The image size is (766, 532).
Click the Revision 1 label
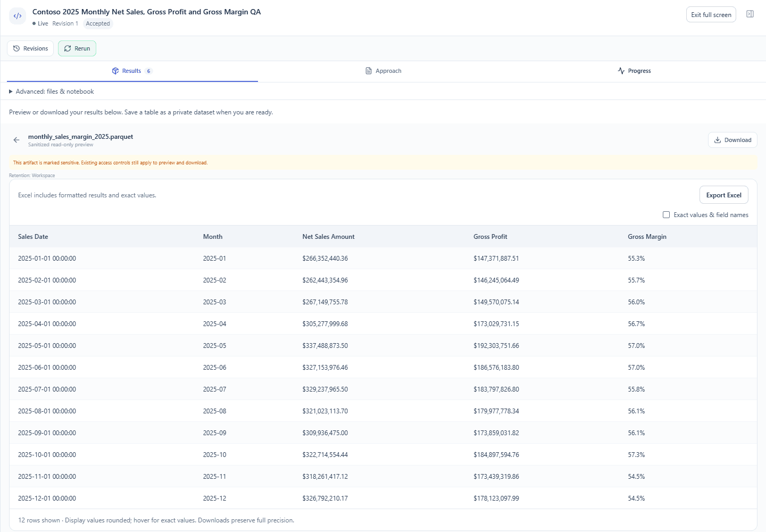[x=65, y=23]
